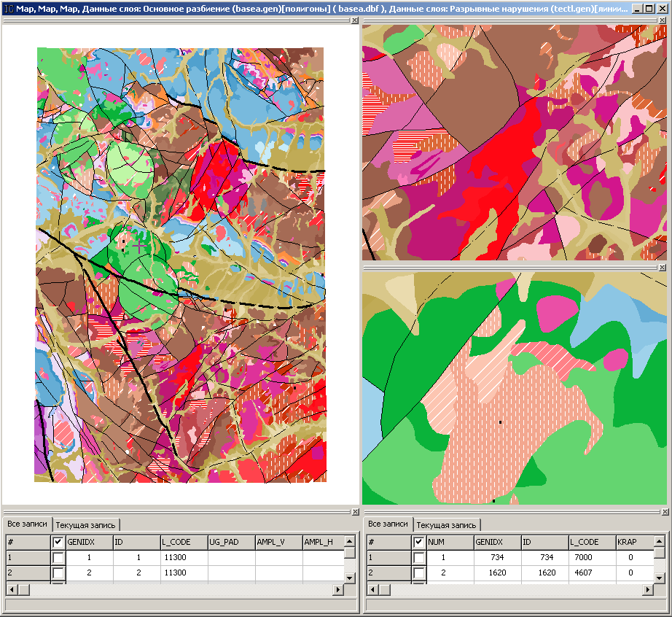The width and height of the screenshot is (672, 617).
Task: Select row 1 header in left table
Action: (28, 558)
